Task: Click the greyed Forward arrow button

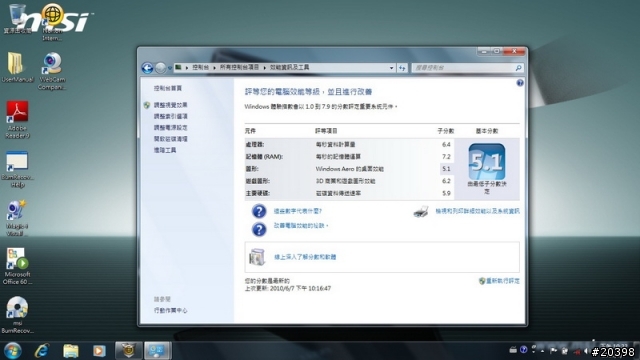Action: pyautogui.click(x=160, y=68)
